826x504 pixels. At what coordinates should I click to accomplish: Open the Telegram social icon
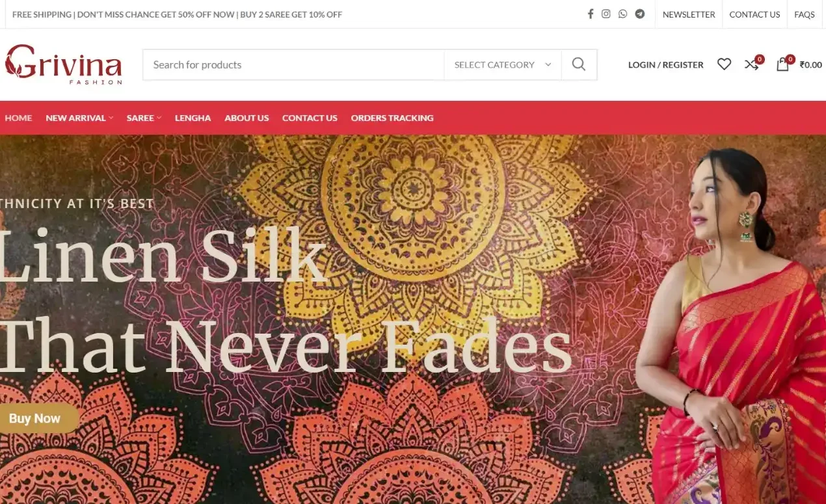[640, 14]
